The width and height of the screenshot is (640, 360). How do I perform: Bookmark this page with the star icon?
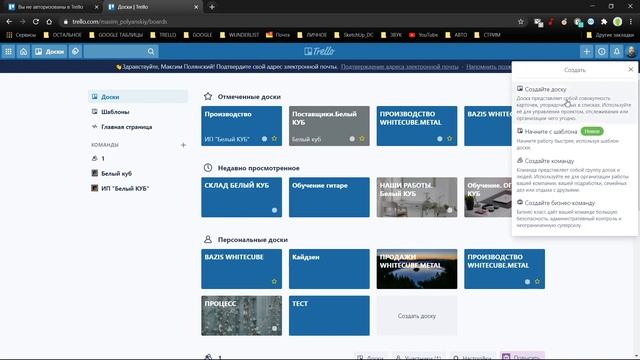(x=520, y=22)
